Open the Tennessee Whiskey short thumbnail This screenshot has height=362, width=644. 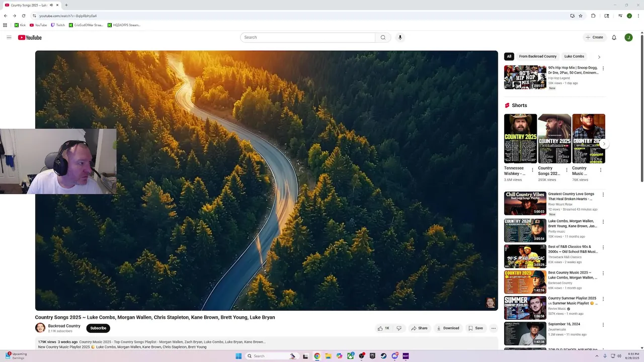520,139
